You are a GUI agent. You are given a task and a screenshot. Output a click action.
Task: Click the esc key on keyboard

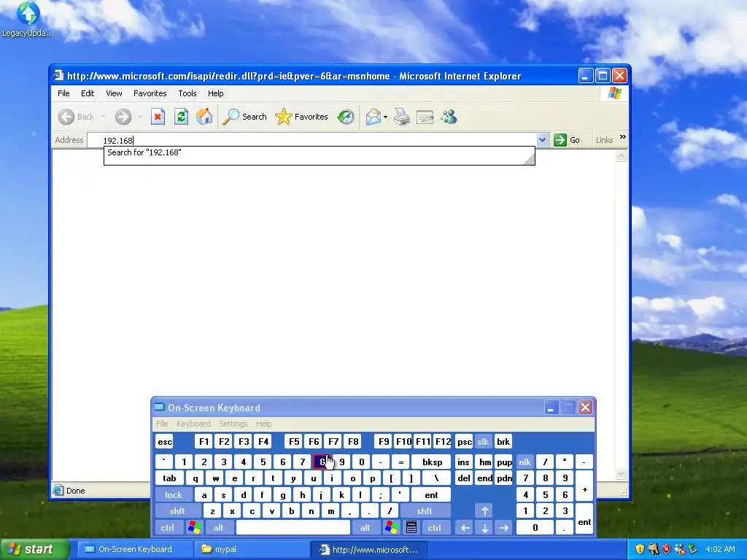[x=165, y=442]
